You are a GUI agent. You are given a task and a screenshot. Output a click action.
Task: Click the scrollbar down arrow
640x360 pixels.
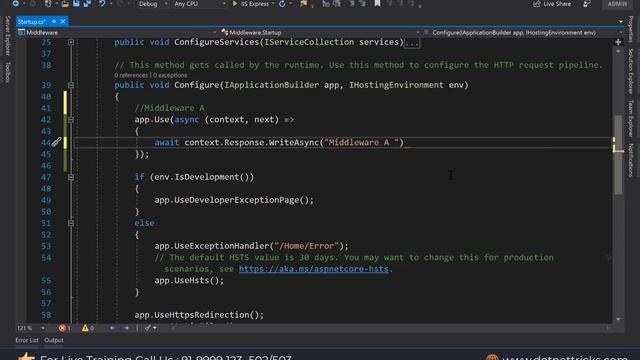(x=618, y=319)
